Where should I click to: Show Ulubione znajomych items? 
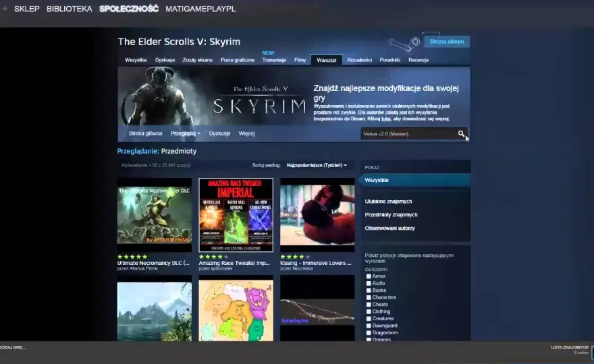click(388, 202)
